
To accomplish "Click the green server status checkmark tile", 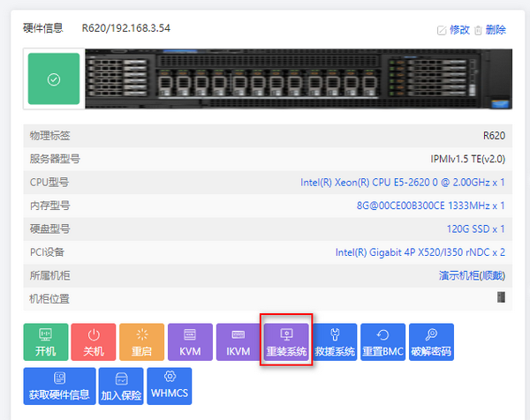I will click(x=54, y=79).
